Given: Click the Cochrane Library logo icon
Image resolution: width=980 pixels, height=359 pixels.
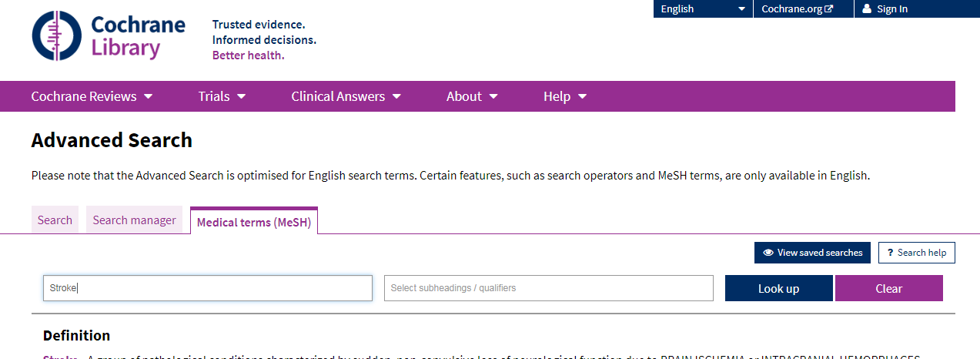Looking at the screenshot, I should [x=55, y=36].
